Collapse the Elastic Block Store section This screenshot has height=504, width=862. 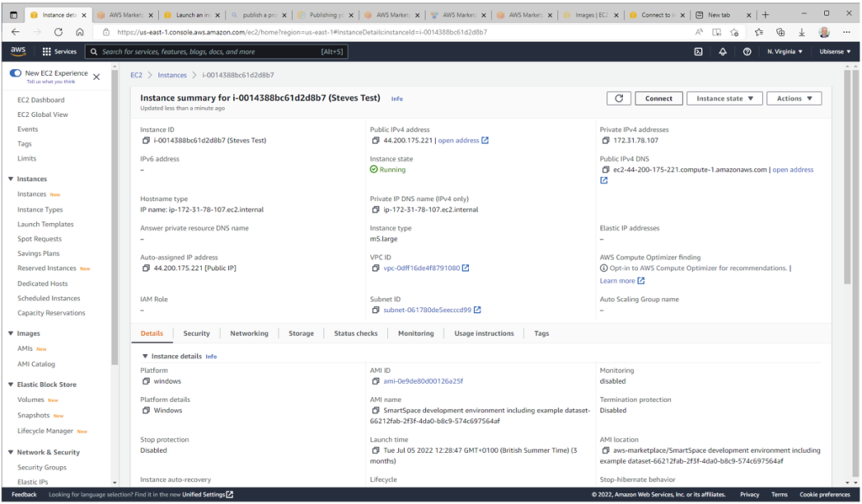(x=10, y=385)
